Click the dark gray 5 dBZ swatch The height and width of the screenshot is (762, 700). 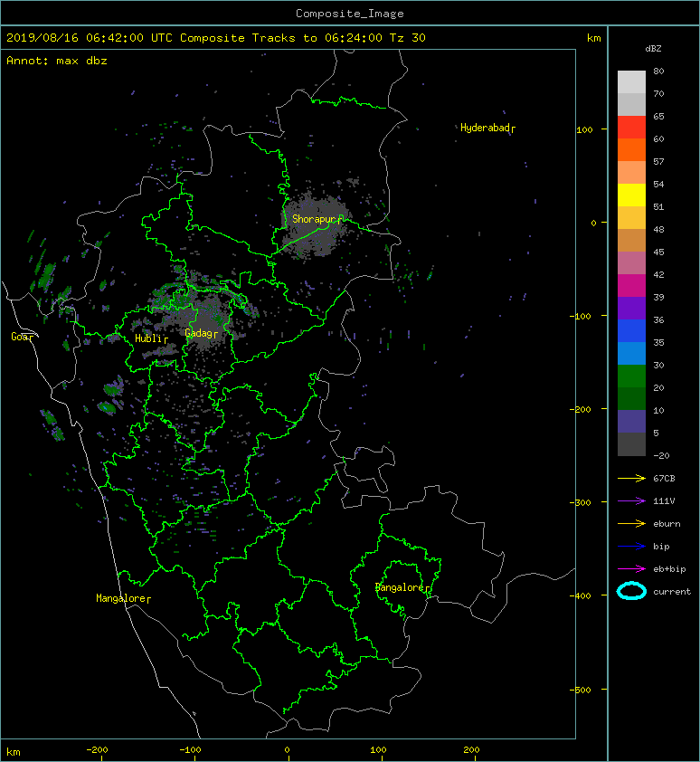pos(631,443)
